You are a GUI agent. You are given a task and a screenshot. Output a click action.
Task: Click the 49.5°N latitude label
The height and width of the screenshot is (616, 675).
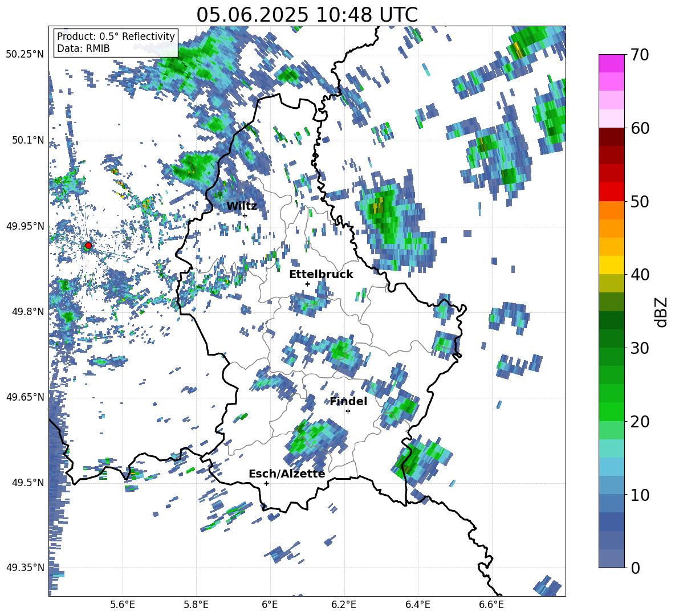28,482
